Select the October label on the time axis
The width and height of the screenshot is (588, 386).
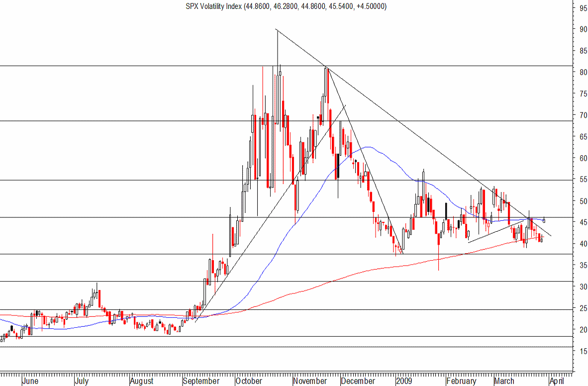coord(249,381)
